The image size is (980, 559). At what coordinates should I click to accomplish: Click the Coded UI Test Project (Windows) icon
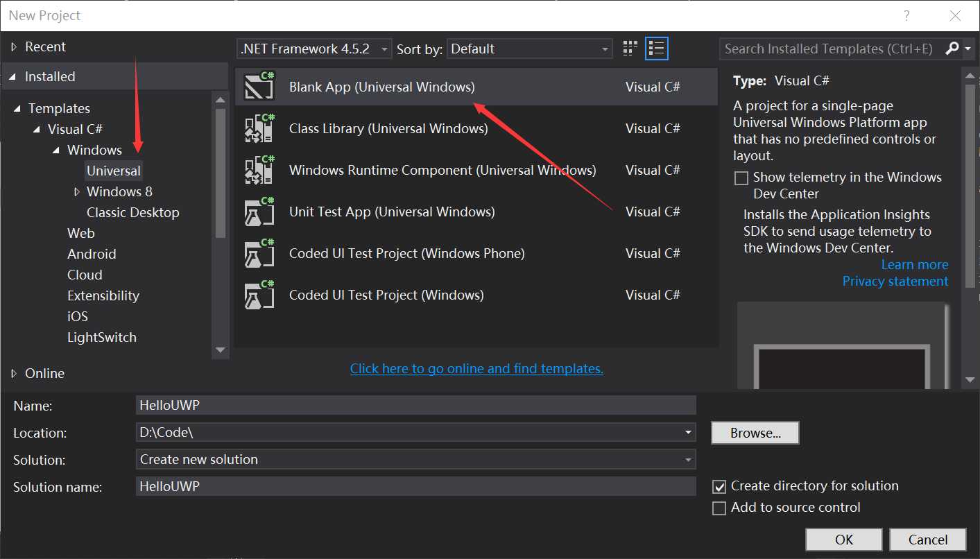(260, 295)
